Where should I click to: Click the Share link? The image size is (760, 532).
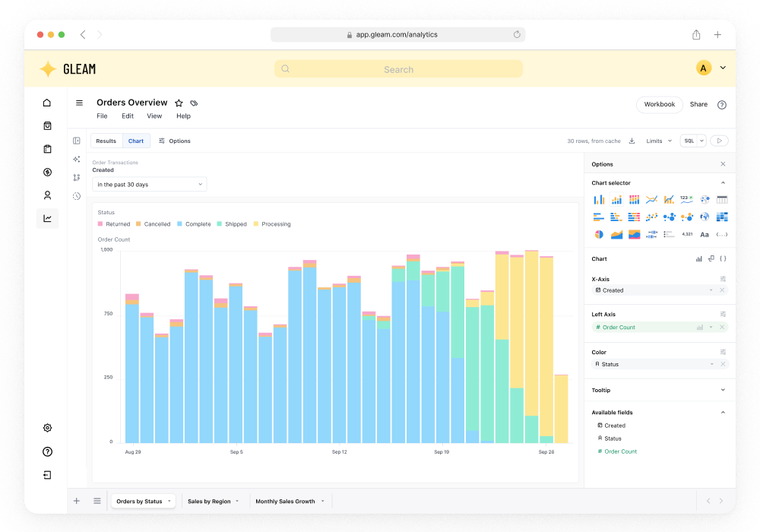click(698, 104)
